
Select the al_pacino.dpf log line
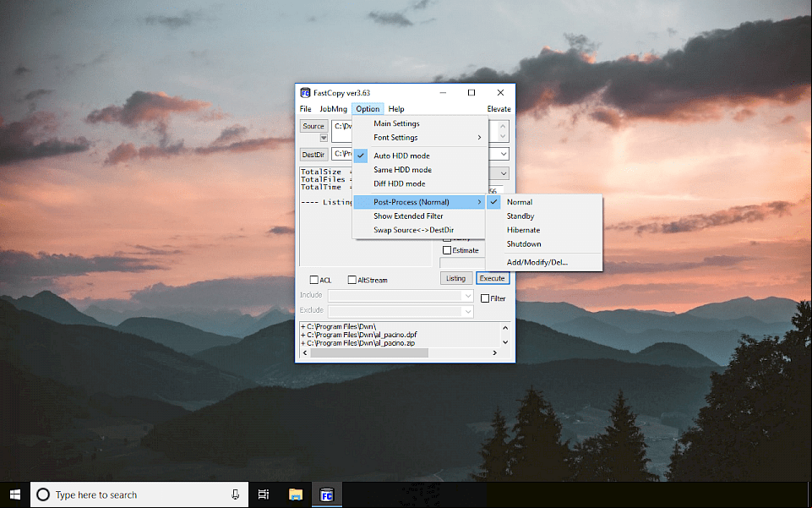click(x=359, y=335)
